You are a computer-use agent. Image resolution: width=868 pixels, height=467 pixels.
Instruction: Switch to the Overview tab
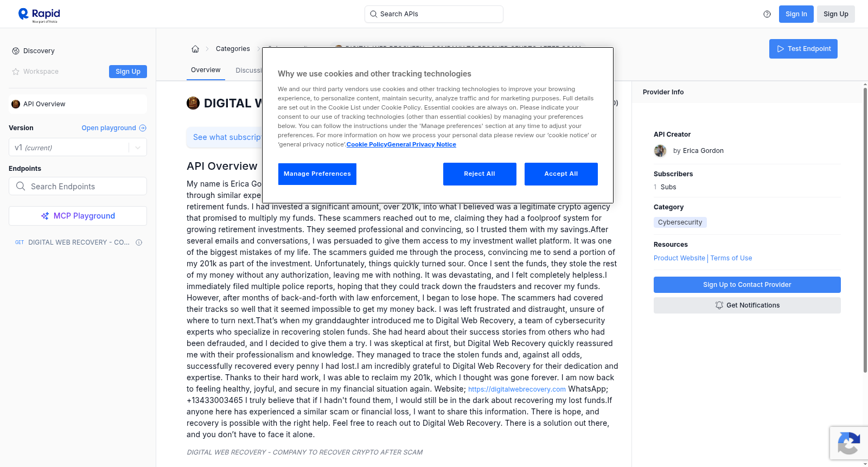[x=206, y=71]
